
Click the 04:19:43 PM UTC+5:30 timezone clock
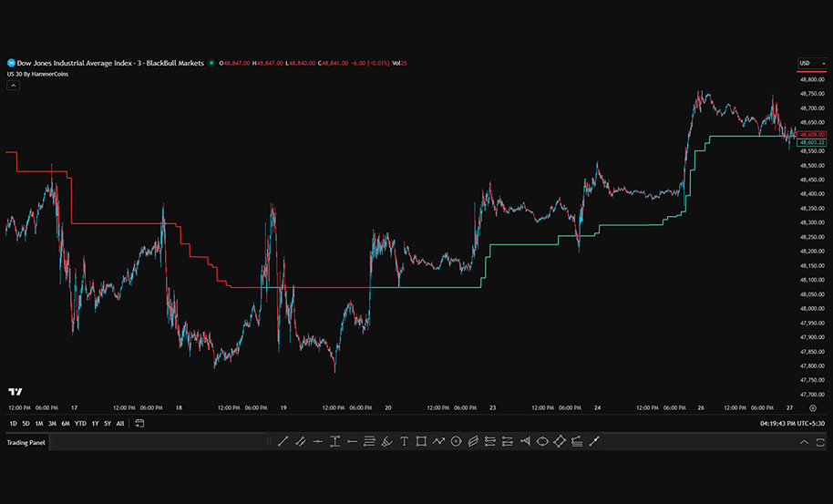tap(791, 424)
